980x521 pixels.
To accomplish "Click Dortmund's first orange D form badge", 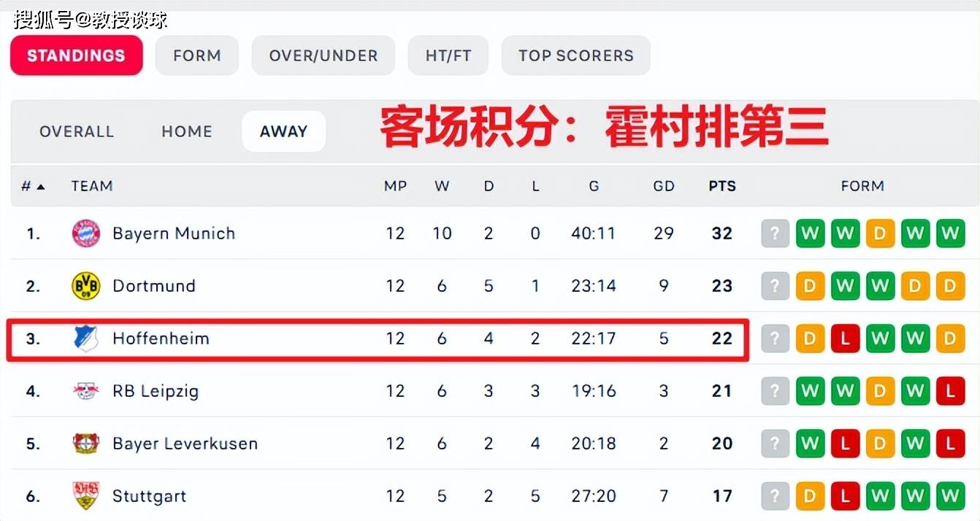I will [810, 287].
